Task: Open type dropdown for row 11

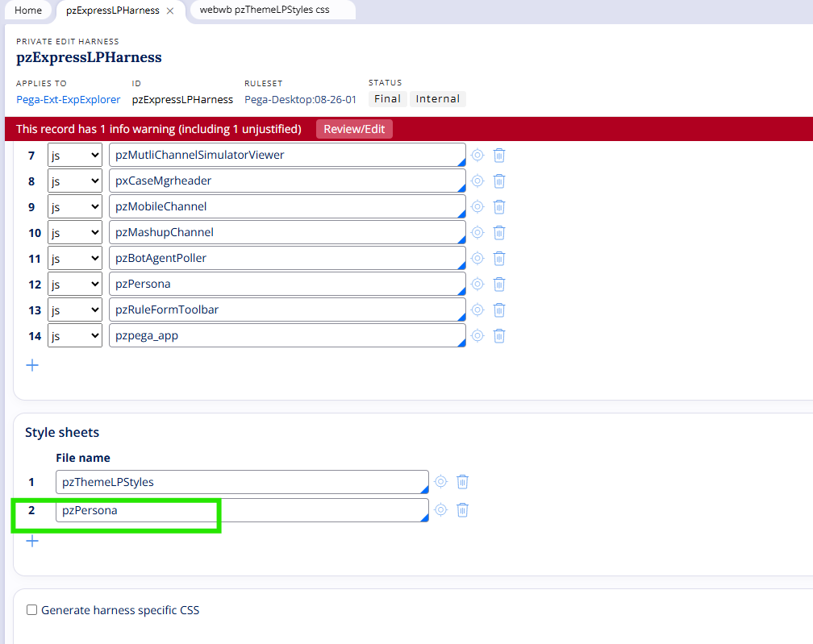Action: click(x=75, y=258)
